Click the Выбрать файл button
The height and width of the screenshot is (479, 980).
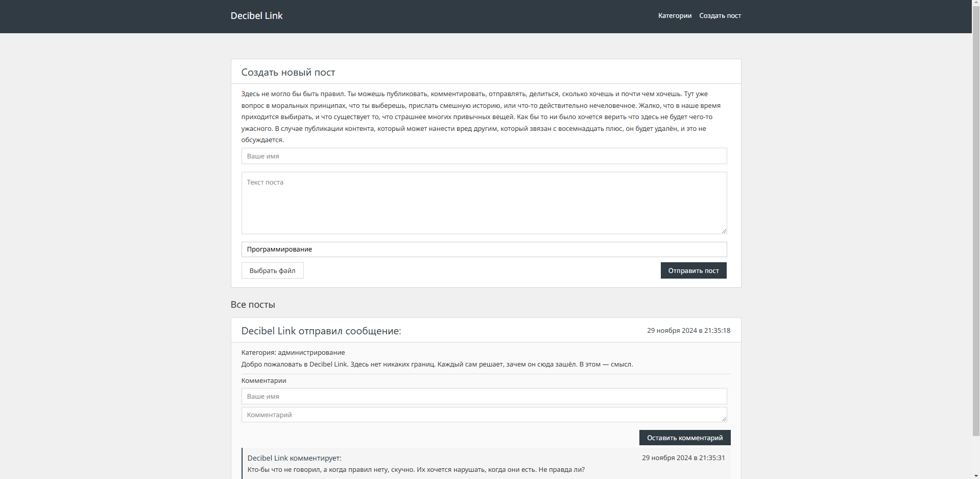coord(272,270)
